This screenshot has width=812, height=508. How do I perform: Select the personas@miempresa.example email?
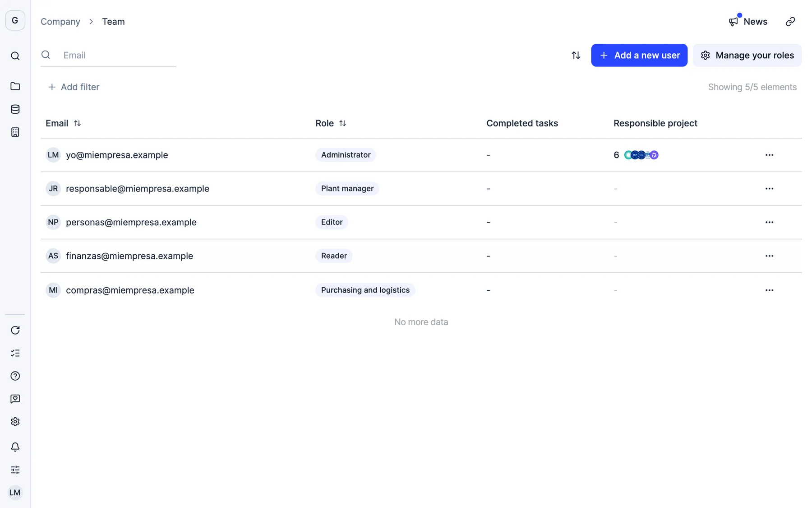(x=131, y=222)
